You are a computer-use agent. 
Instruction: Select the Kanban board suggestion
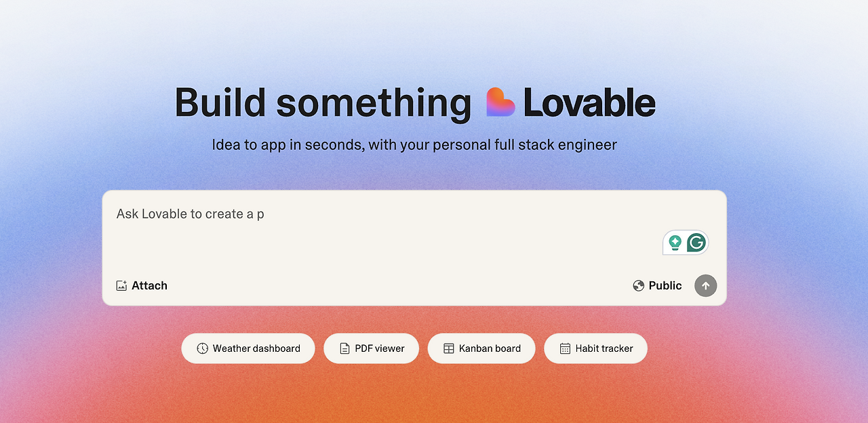pyautogui.click(x=481, y=348)
